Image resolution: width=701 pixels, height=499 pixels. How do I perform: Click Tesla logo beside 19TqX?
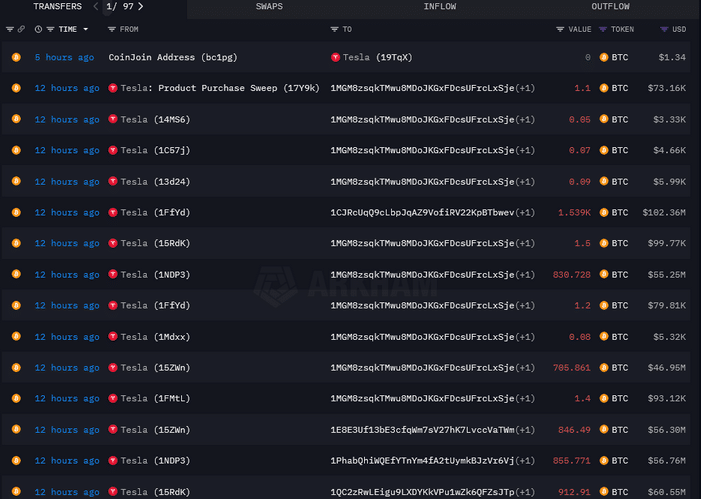335,57
